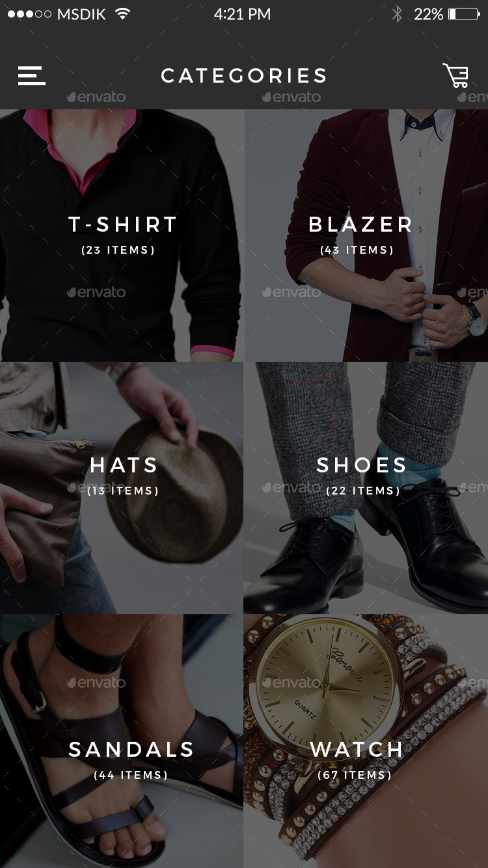
Task: Open the BLAZER category tile
Action: click(x=366, y=235)
